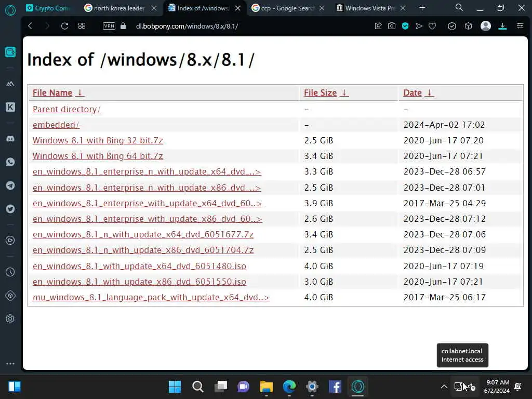Reload the current page
Image resolution: width=532 pixels, height=399 pixels.
click(64, 26)
